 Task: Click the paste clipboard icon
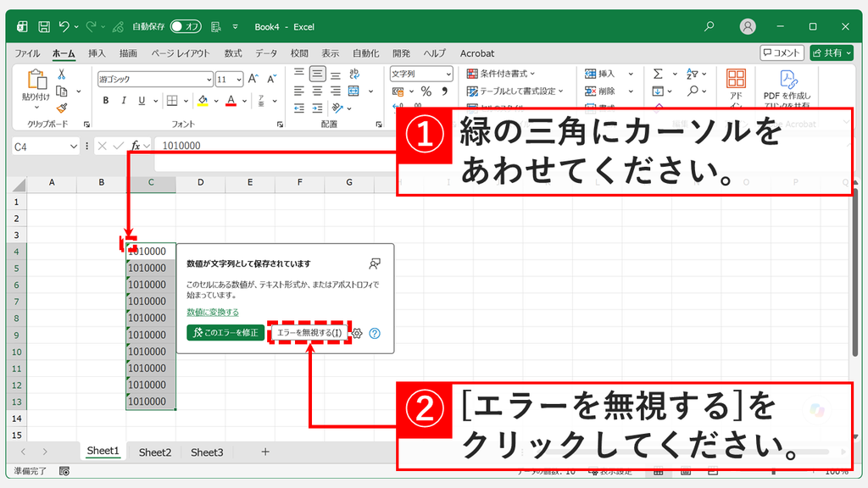[x=36, y=80]
